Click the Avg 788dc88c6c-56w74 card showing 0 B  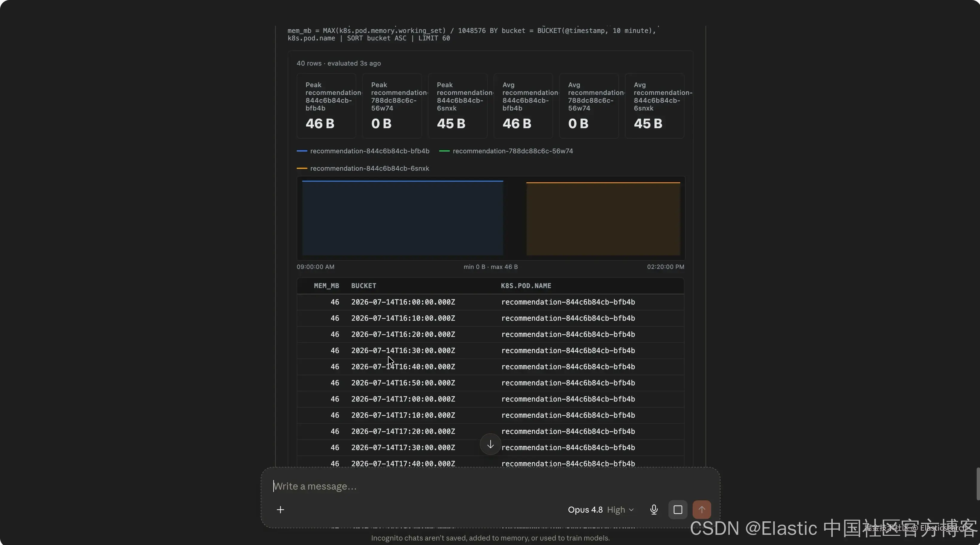(x=589, y=106)
